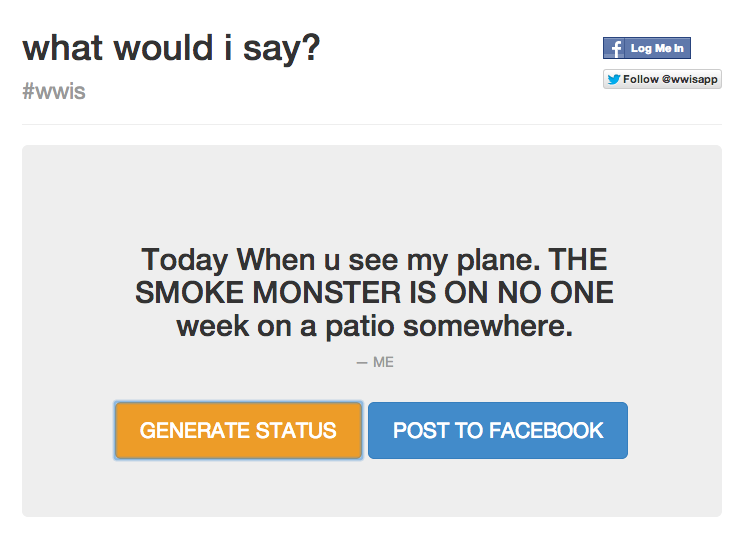Generate a new status
The image size is (746, 544).
pos(238,431)
